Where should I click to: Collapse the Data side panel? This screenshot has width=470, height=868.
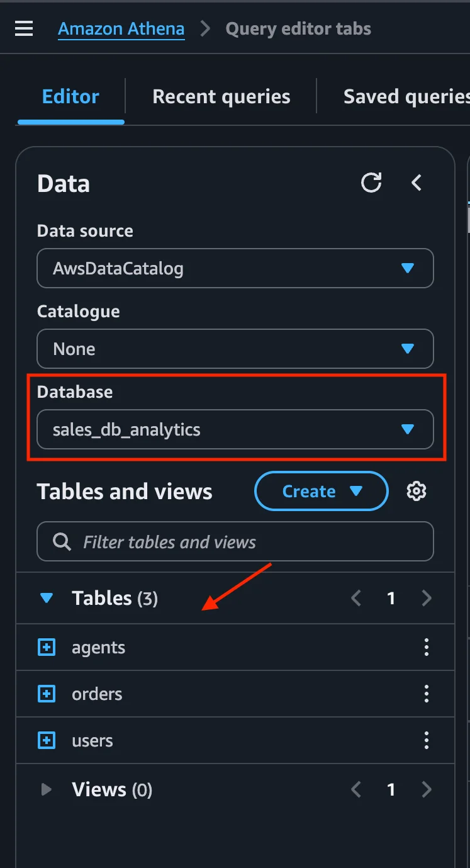pos(416,183)
